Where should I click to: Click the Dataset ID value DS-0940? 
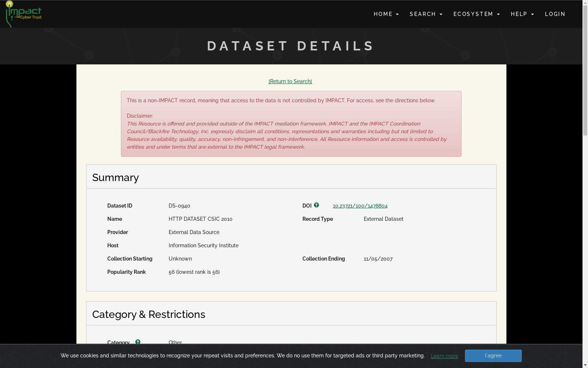179,206
